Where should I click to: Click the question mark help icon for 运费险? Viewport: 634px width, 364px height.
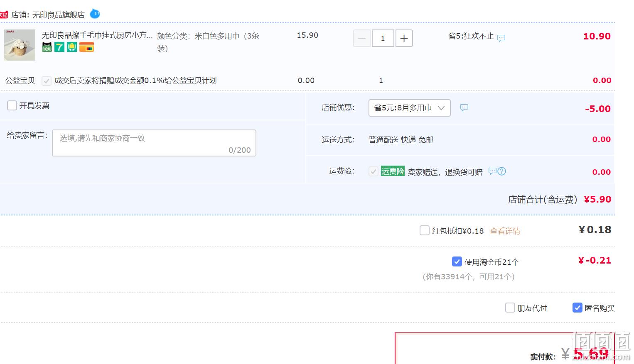pos(502,171)
